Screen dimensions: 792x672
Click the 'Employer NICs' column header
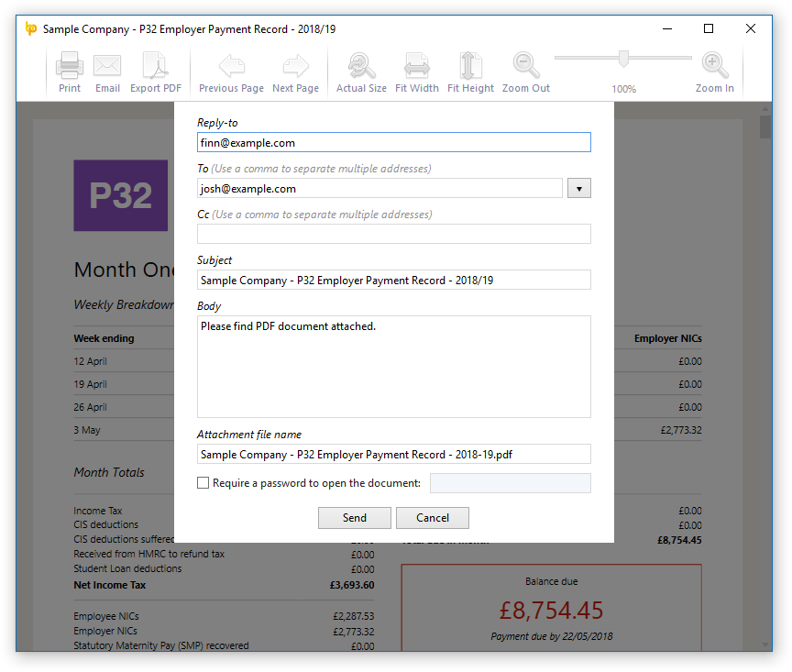pos(667,338)
